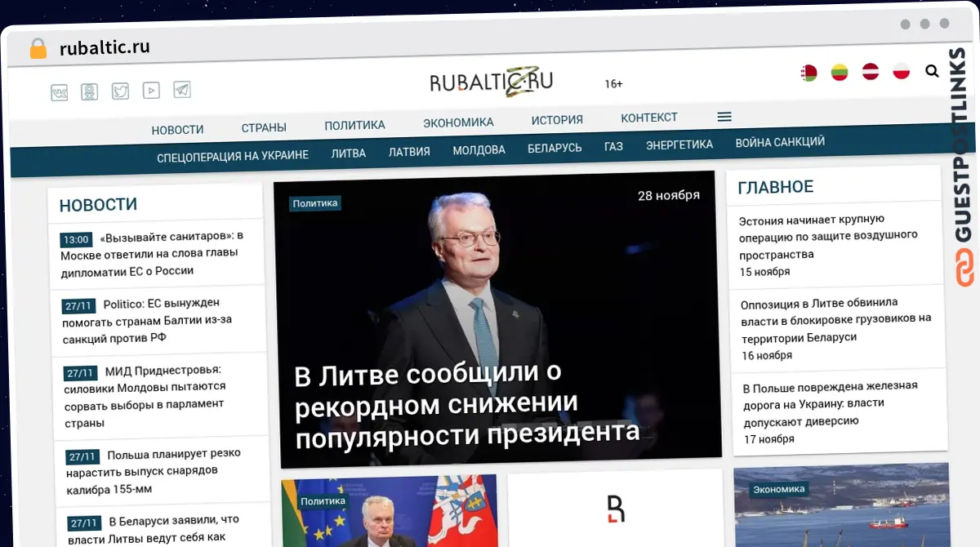Click the RuBaltic.ru site logo
This screenshot has height=547, width=980.
(492, 82)
